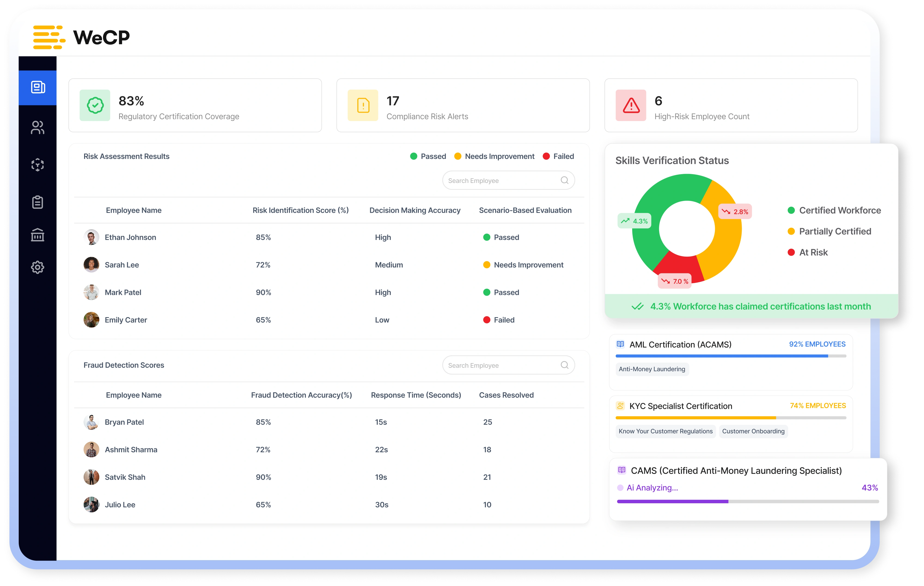Click Emily Carter's Failed status
Image resolution: width=924 pixels, height=586 pixels.
[x=499, y=320]
